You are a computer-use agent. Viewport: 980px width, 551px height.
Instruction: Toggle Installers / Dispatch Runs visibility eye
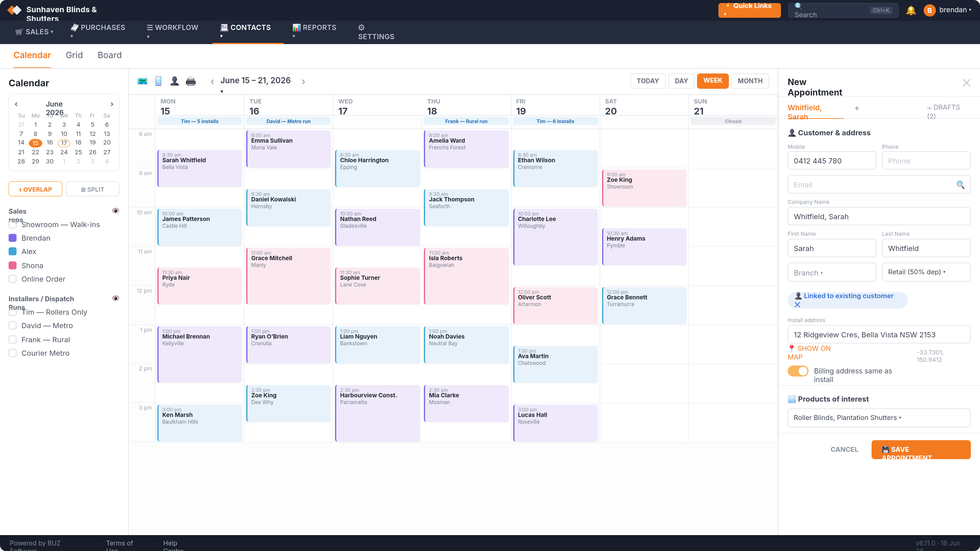(x=116, y=298)
